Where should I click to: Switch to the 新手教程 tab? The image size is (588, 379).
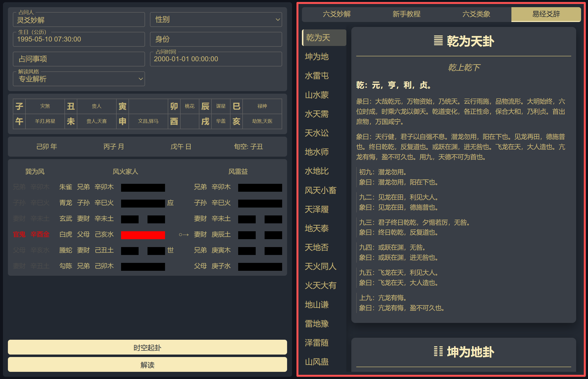pos(406,14)
